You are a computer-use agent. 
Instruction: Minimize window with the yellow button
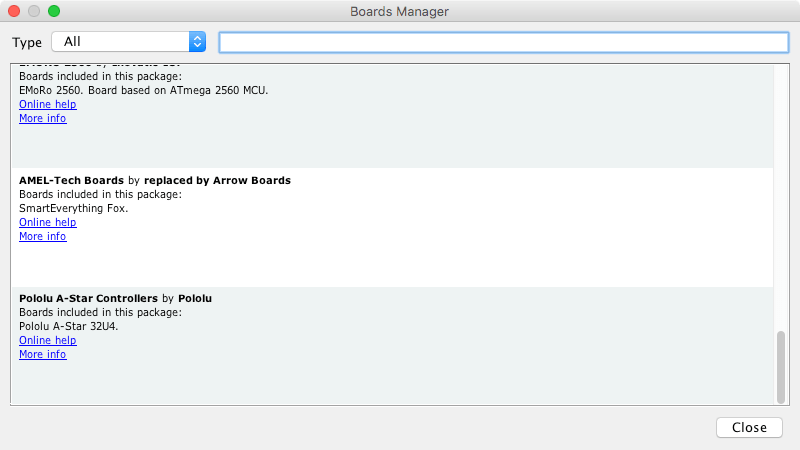click(x=34, y=11)
